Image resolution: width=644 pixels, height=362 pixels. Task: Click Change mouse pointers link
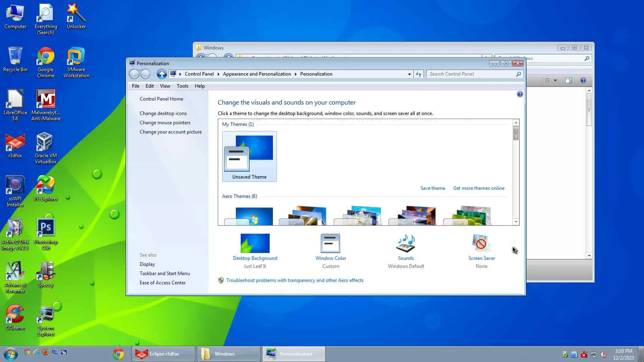165,123
